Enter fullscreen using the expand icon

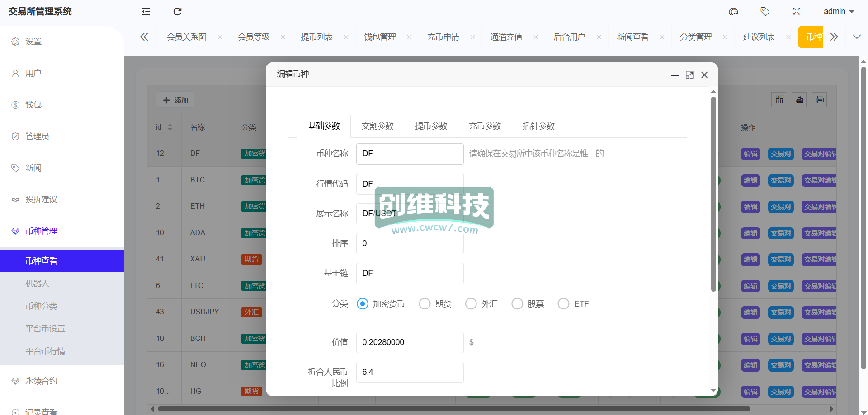[797, 12]
